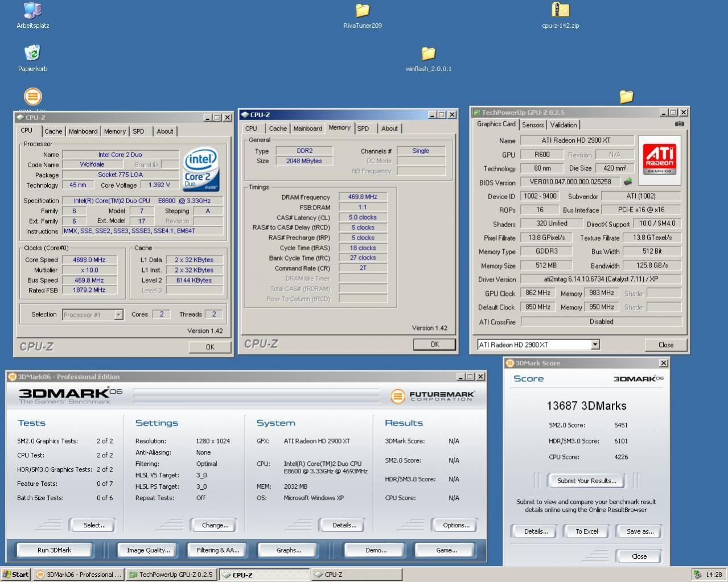Click the Run 3DMark button
The width and height of the screenshot is (728, 582).
54,550
